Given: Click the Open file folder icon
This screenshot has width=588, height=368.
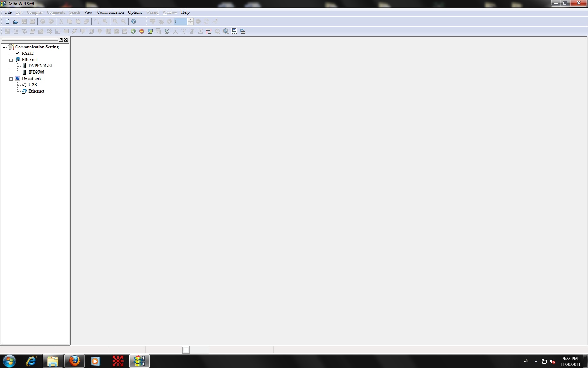Looking at the screenshot, I should tap(16, 21).
